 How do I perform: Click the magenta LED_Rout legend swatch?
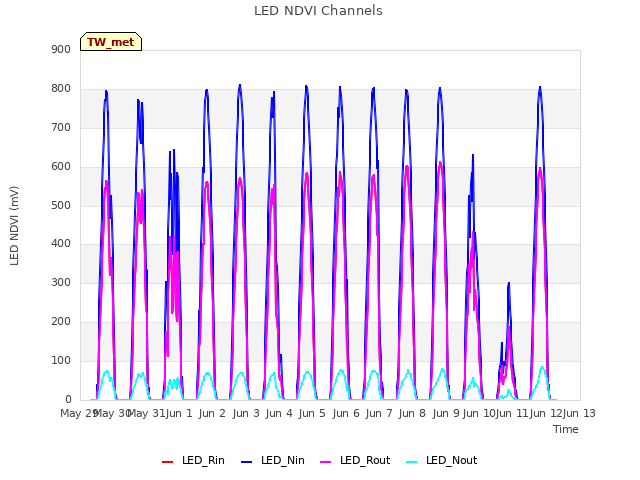coord(325,462)
